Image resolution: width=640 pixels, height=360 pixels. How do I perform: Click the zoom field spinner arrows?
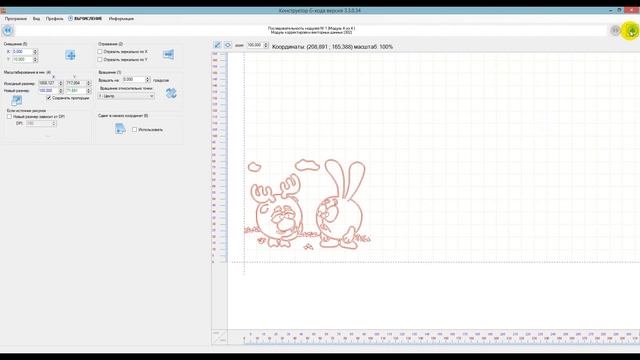click(266, 45)
